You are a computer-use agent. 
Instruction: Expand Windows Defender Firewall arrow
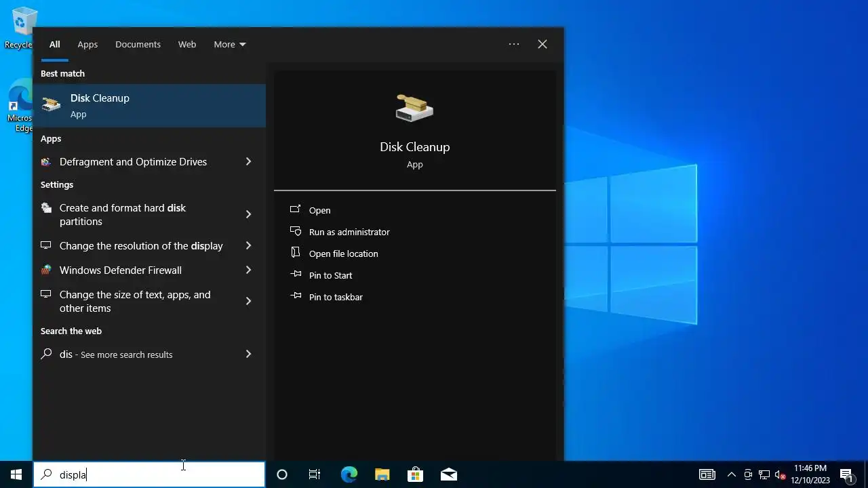(248, 270)
